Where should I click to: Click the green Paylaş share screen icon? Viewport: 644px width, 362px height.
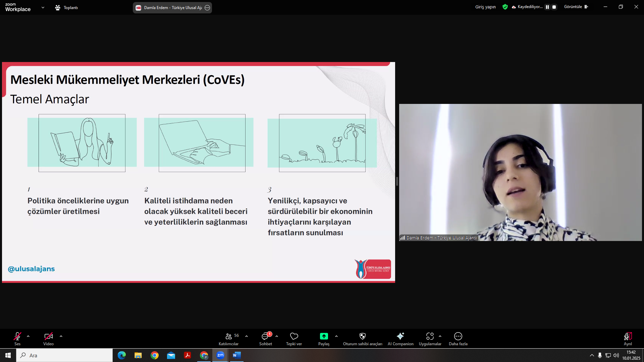pyautogui.click(x=324, y=336)
